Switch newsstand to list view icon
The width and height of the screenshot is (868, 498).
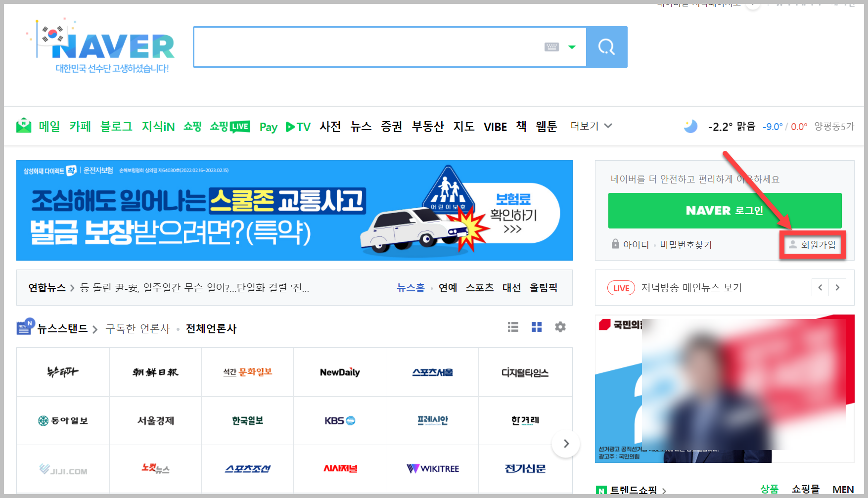(x=513, y=327)
